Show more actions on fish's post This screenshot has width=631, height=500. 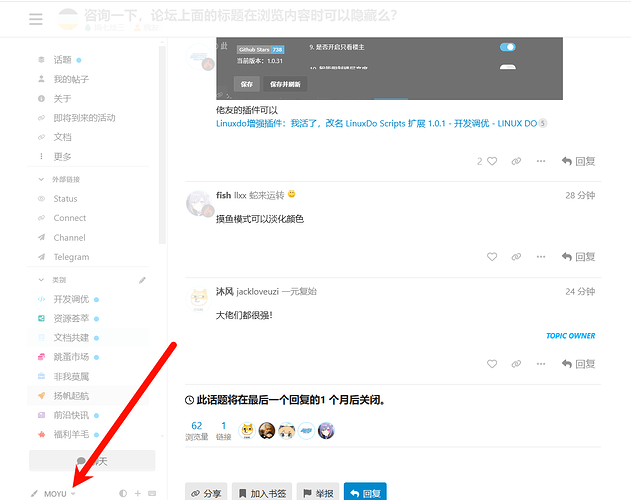point(541,257)
